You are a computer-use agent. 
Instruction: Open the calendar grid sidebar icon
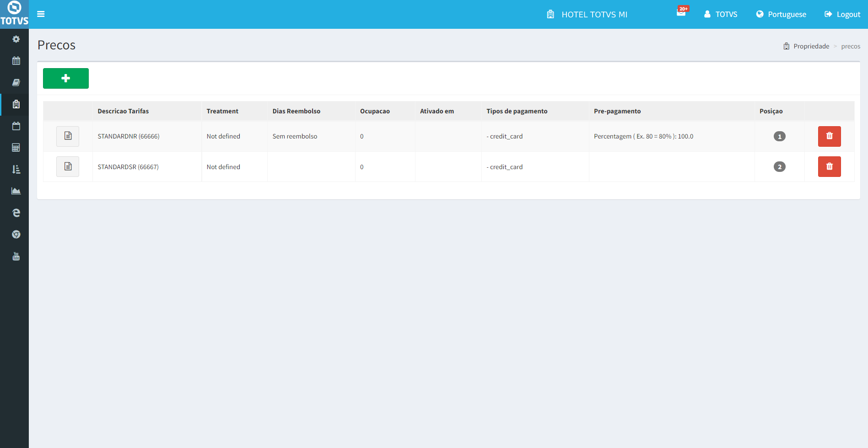coord(16,61)
